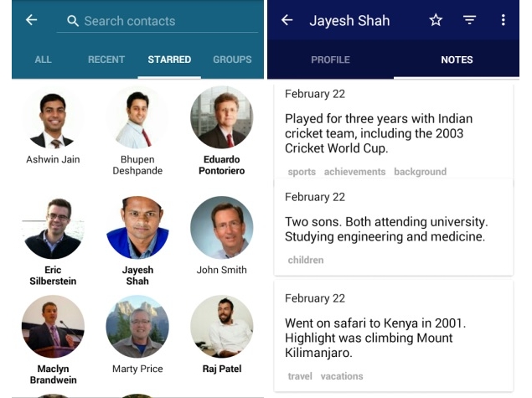Click the sports tag

click(x=302, y=172)
